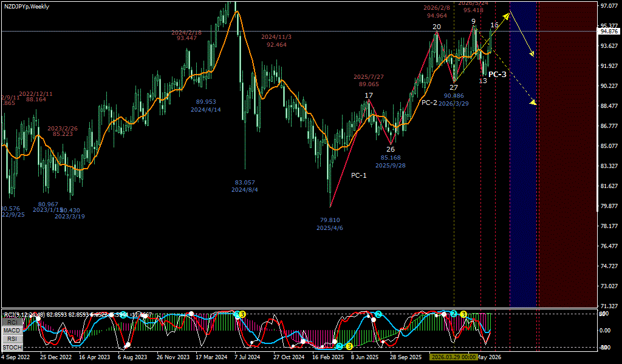Viewport: 622px width, 364px height.
Task: Click the 2024/4/14 date label
Action: pyautogui.click(x=205, y=109)
